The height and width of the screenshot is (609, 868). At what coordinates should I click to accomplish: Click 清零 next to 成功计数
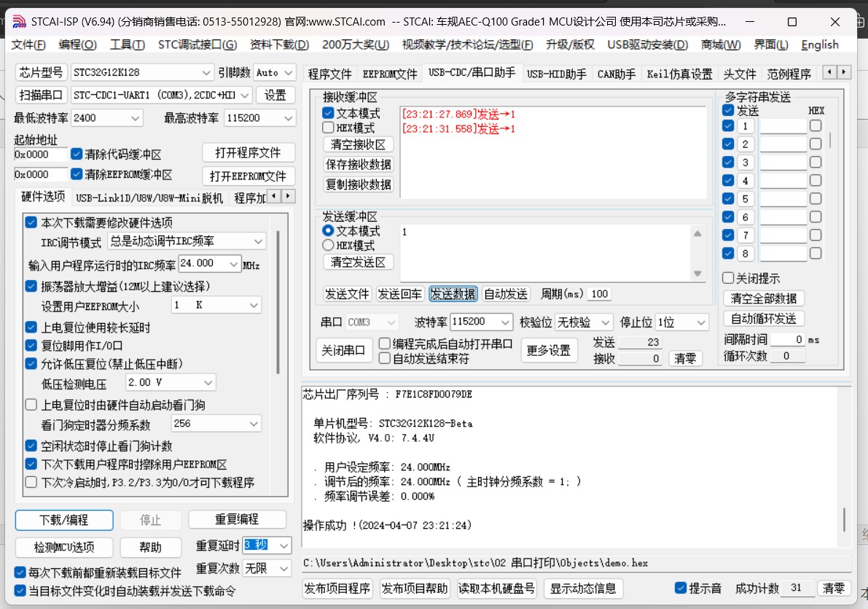click(833, 588)
